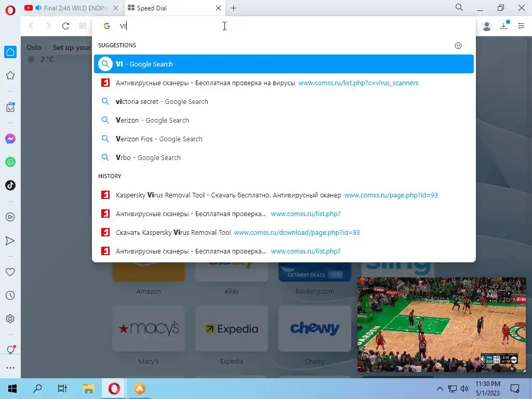Reload the current page
The image size is (532, 399).
click(x=65, y=26)
